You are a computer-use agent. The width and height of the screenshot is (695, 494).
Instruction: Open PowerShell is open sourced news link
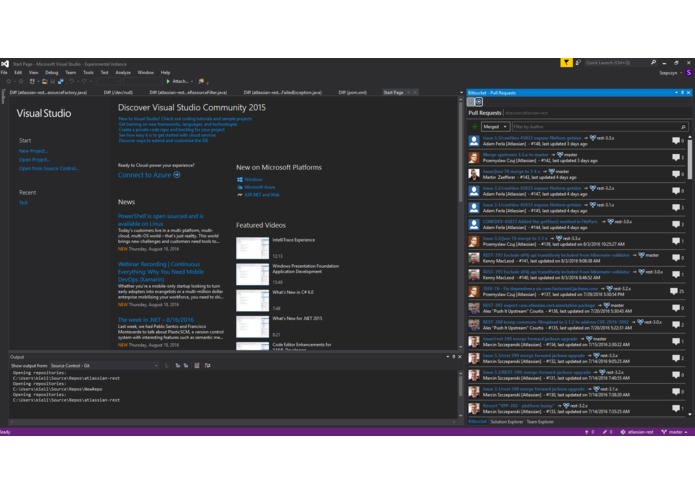point(160,220)
